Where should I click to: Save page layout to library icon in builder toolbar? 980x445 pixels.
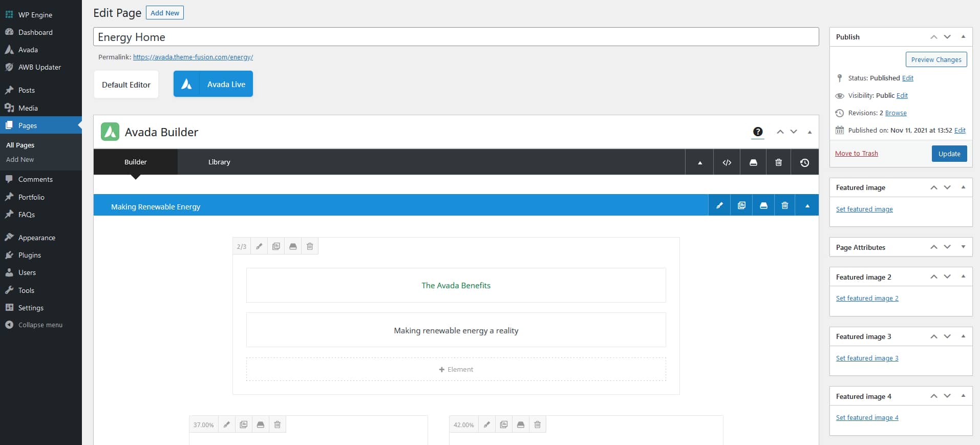point(753,162)
